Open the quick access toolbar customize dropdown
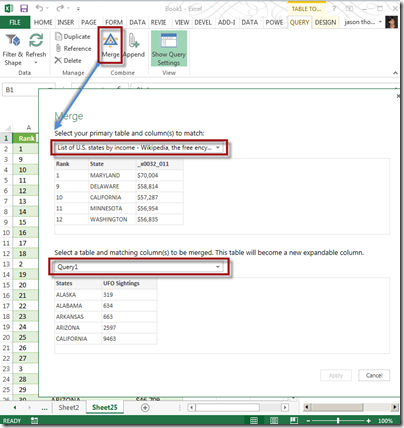The height and width of the screenshot is (428, 404). [78, 9]
